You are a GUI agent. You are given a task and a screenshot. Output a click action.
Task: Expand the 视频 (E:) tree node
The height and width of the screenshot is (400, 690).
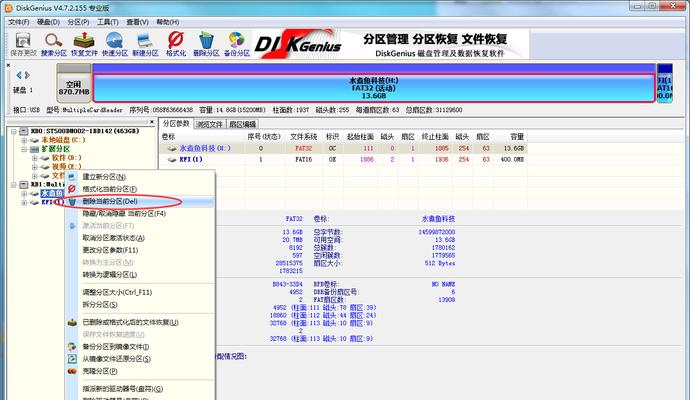click(34, 167)
